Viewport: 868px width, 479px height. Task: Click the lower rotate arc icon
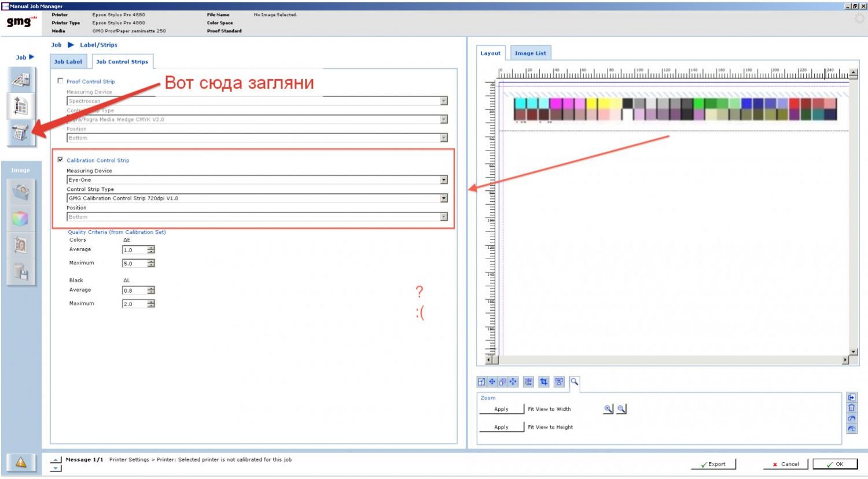click(x=851, y=429)
